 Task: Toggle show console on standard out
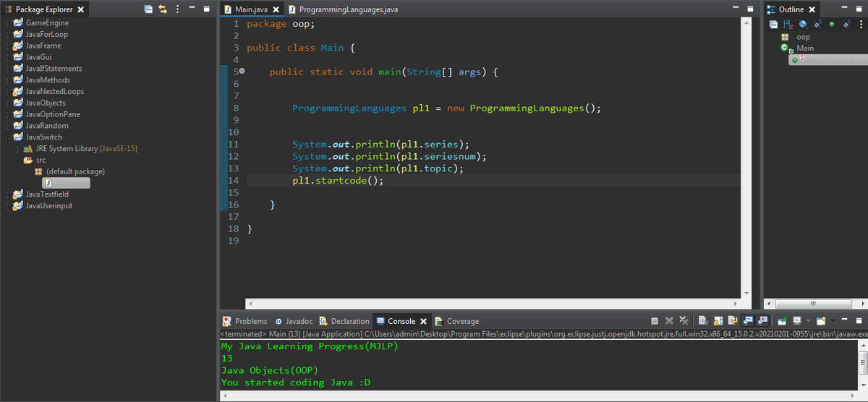point(747,321)
